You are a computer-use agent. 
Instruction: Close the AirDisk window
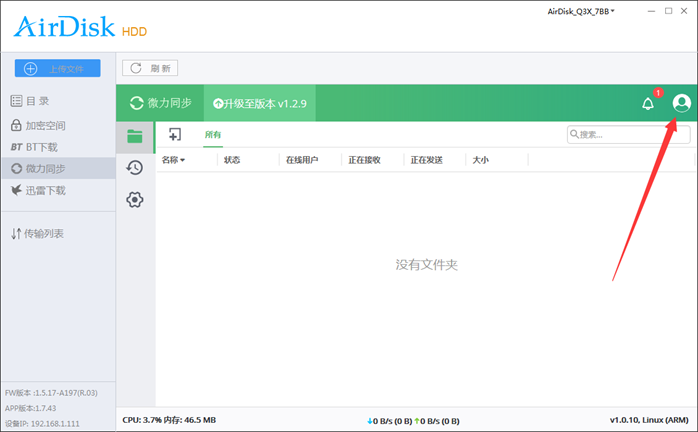point(684,11)
